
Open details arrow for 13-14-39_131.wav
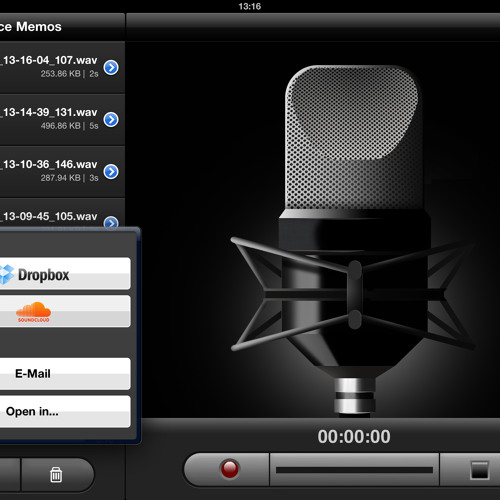tap(111, 120)
